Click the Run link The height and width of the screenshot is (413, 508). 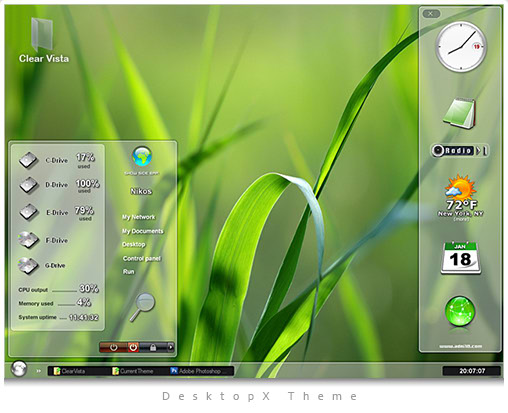(128, 272)
